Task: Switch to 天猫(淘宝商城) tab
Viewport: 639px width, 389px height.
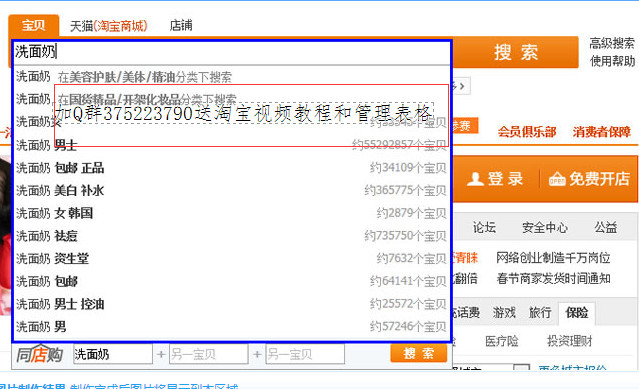Action: click(x=108, y=26)
